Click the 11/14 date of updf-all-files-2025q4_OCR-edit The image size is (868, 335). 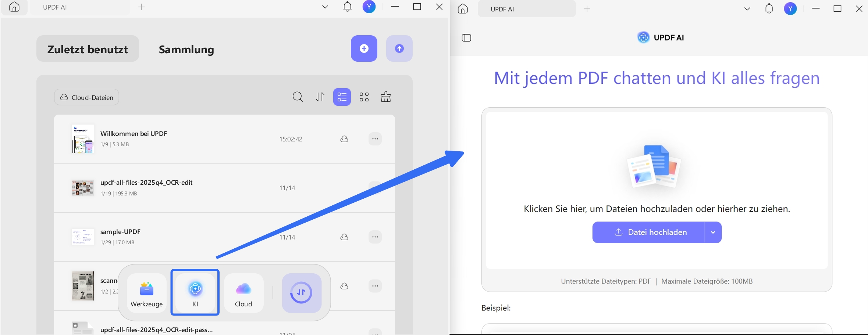tap(287, 188)
